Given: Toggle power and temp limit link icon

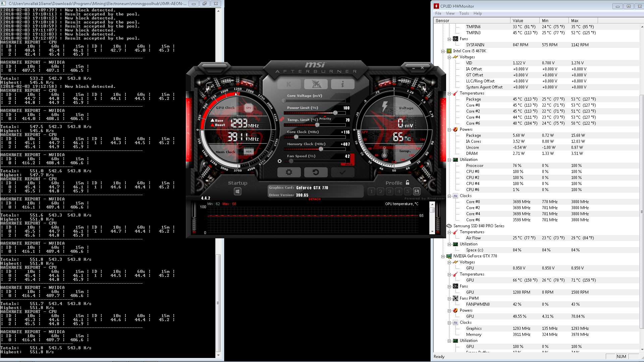Looking at the screenshot, I should (282, 119).
